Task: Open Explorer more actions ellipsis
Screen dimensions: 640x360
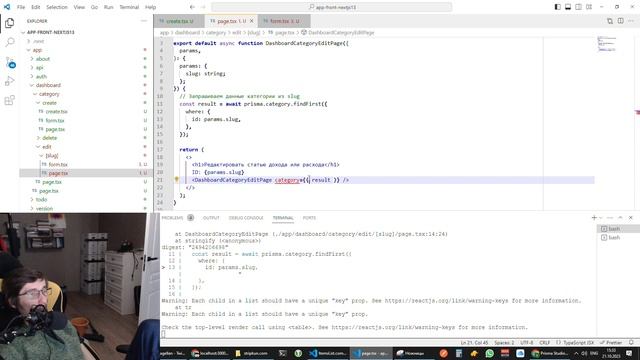Action: 144,21
